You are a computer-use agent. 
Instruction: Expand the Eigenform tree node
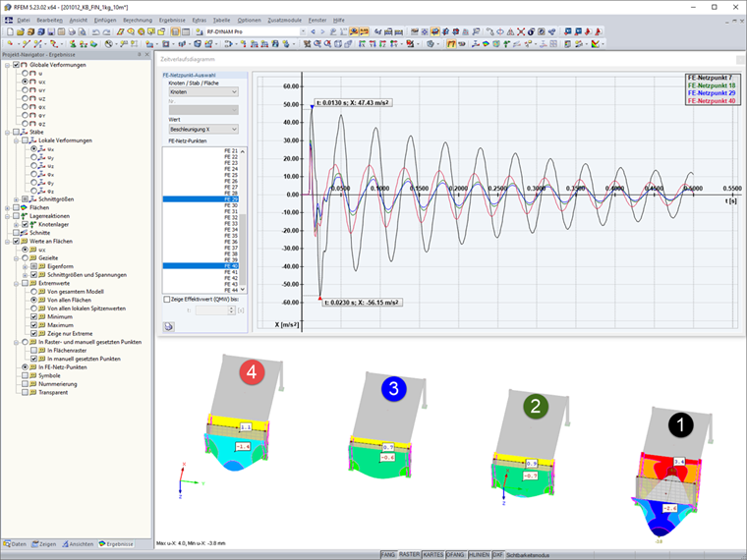click(25, 266)
